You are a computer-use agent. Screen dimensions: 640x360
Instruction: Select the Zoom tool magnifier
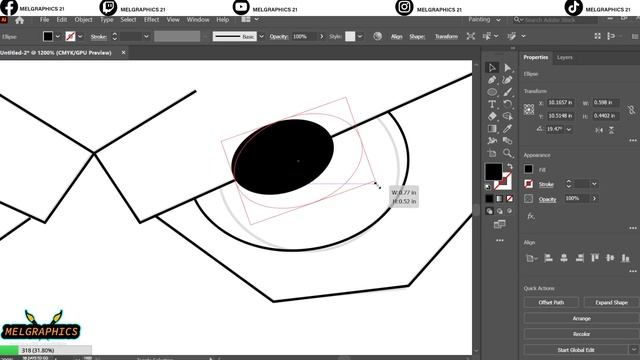[507, 153]
